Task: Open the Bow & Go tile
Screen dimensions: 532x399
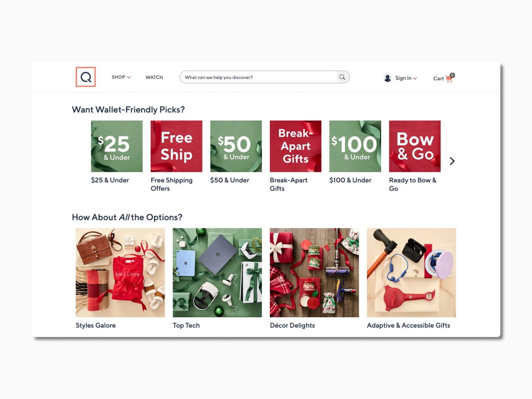Action: [415, 146]
